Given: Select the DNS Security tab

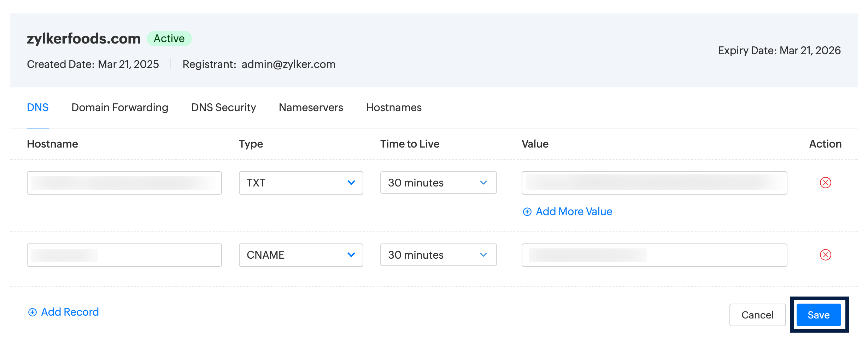Looking at the screenshot, I should (x=223, y=107).
